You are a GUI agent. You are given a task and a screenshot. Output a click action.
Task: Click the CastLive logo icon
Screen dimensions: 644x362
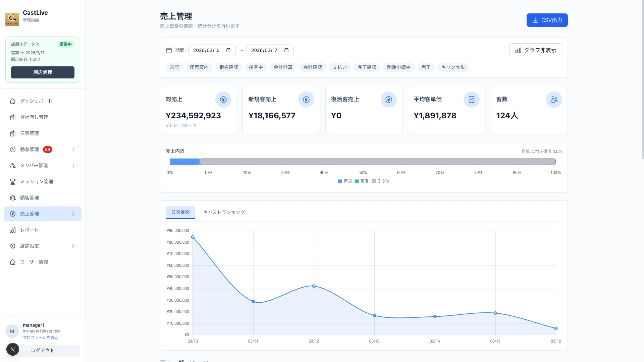click(12, 19)
